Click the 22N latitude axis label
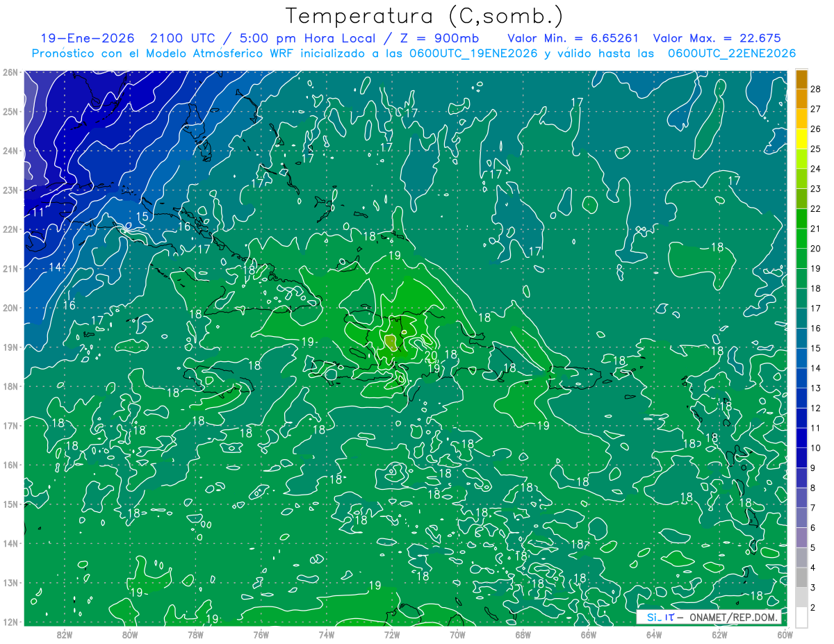This screenshot has width=834, height=644. coord(10,229)
